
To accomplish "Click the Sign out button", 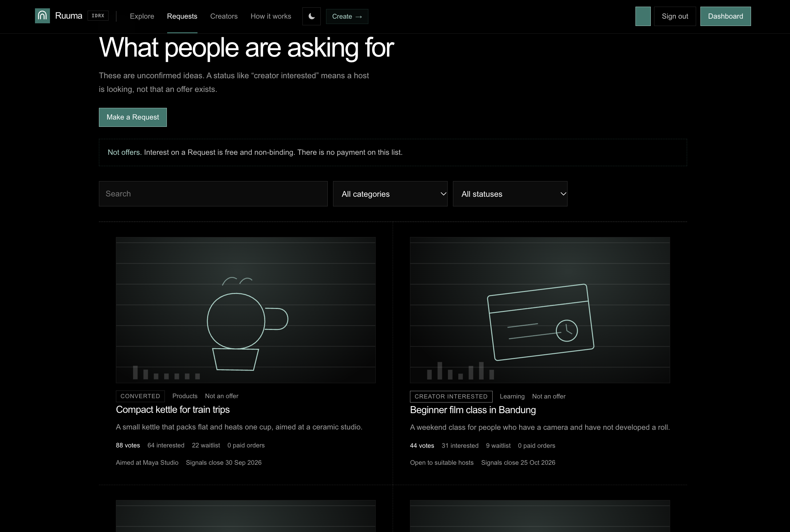I will 675,16.
